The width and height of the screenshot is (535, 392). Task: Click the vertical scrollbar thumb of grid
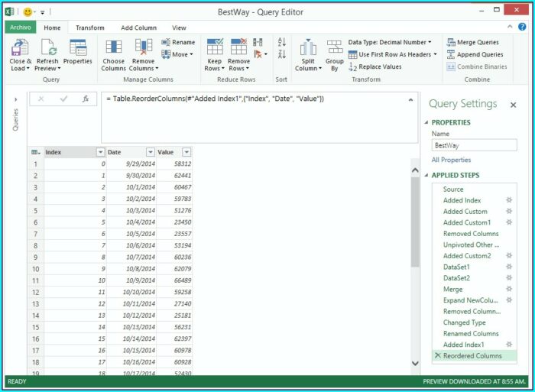click(415, 222)
